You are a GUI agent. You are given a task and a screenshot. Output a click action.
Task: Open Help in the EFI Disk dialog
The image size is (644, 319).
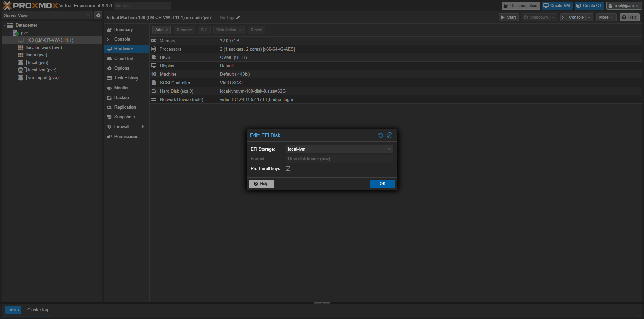tap(261, 184)
